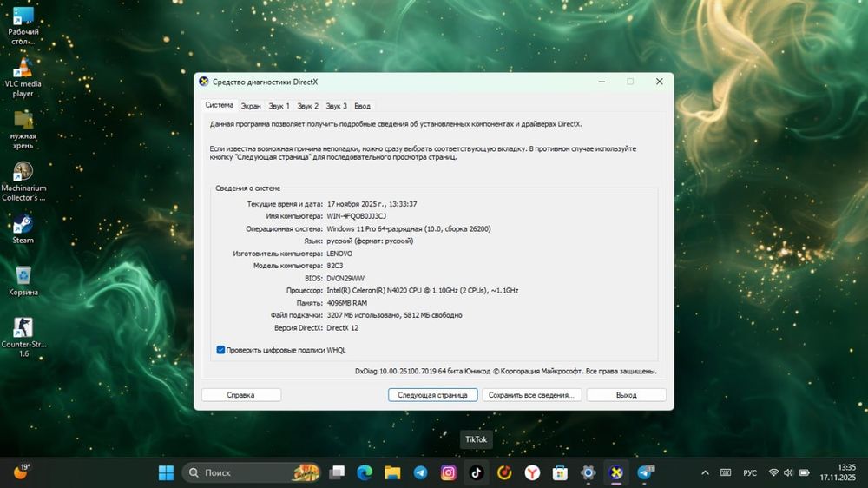Open Yandex Browser from the taskbar

(x=532, y=472)
